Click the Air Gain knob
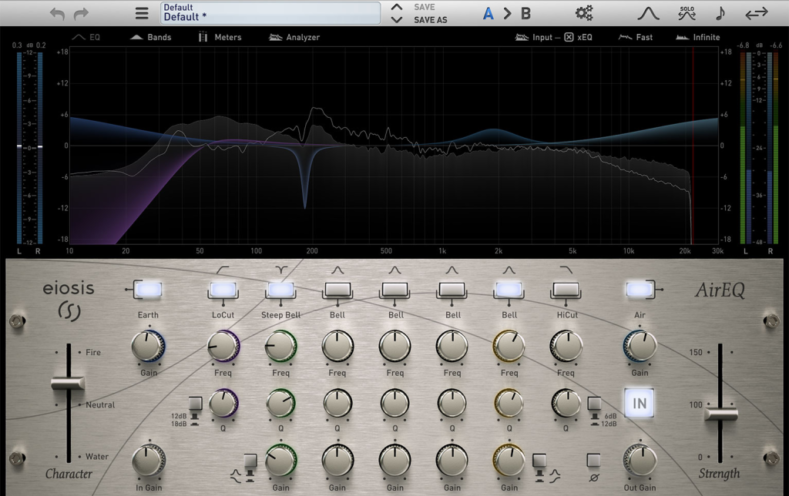This screenshot has width=789, height=496. (640, 347)
